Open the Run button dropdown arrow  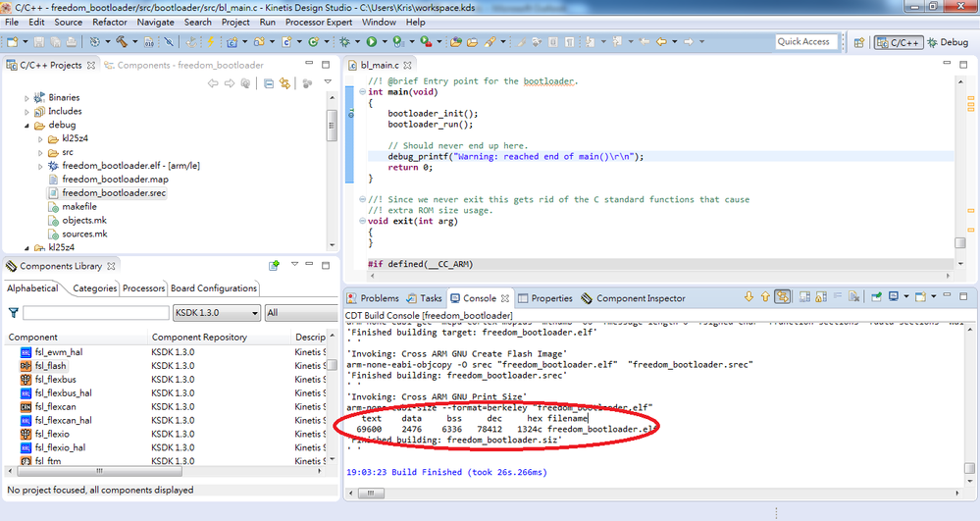click(385, 42)
